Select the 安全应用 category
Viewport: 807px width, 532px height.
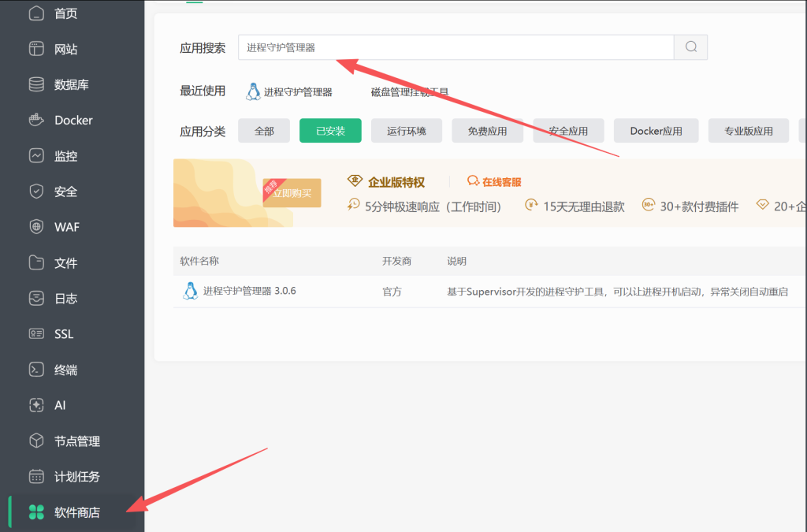pos(568,131)
